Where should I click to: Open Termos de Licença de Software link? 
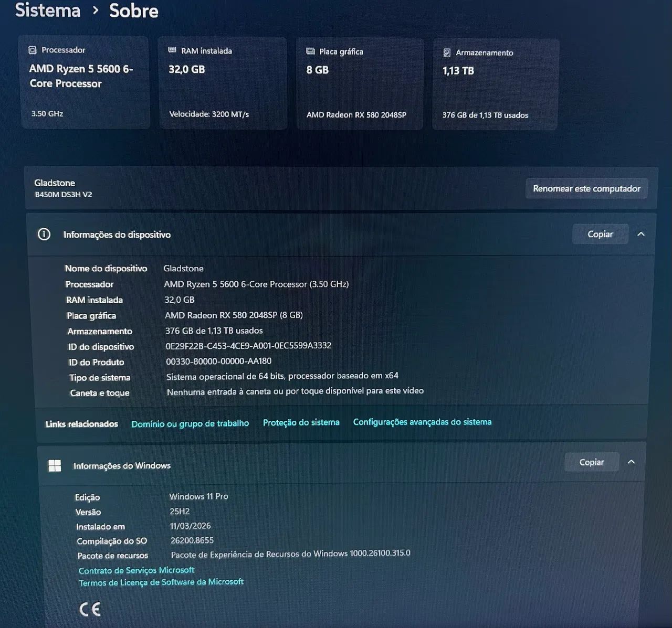[161, 582]
